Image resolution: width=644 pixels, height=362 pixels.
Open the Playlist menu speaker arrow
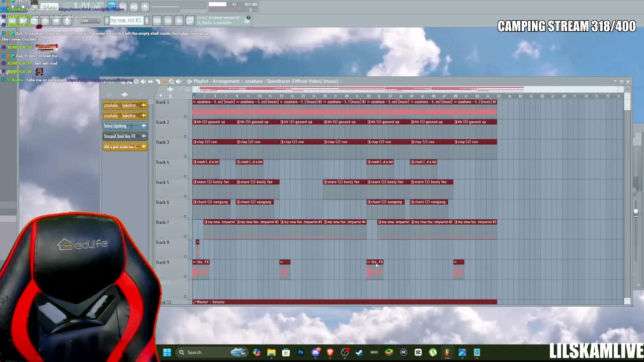click(x=189, y=81)
